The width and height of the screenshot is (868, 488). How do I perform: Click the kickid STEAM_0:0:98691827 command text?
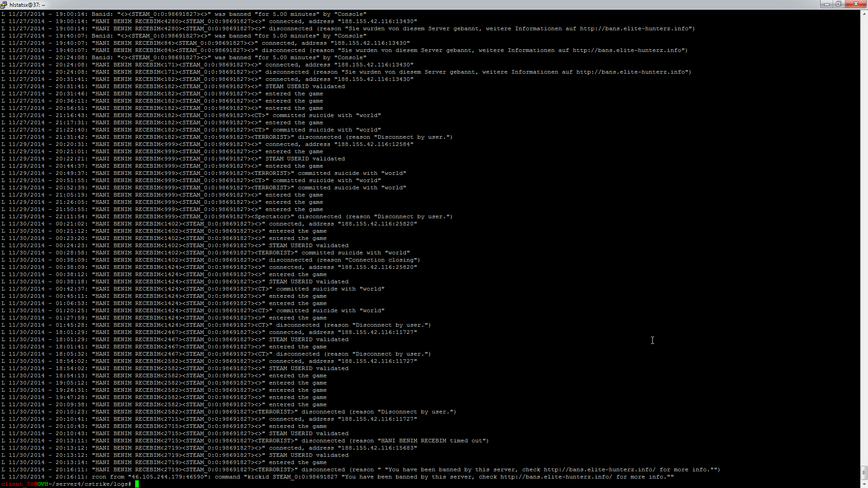coord(292,477)
